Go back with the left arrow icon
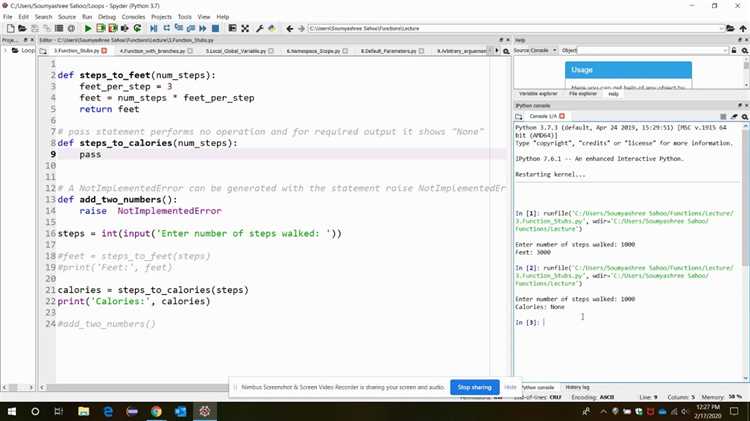The image size is (750, 421). click(x=289, y=29)
